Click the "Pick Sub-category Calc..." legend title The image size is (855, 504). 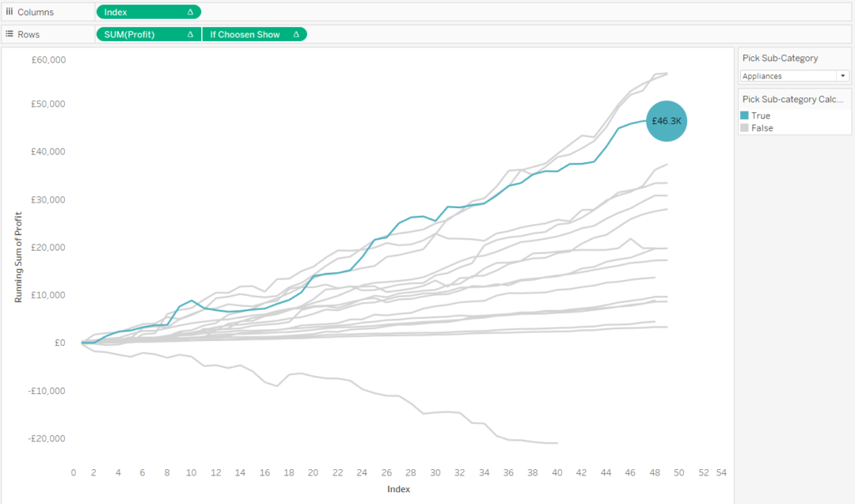tap(792, 99)
